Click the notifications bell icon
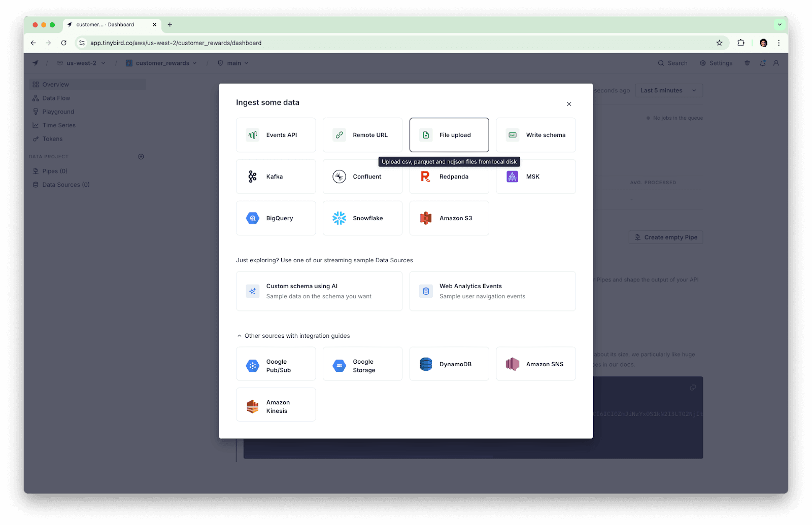 click(762, 63)
